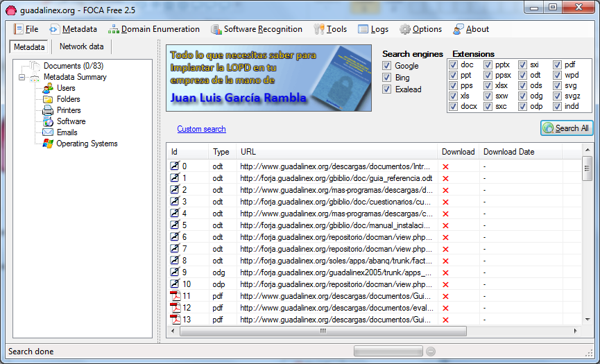The height and width of the screenshot is (364, 600).
Task: Click the Metadata Summary network icon
Action: 35,78
